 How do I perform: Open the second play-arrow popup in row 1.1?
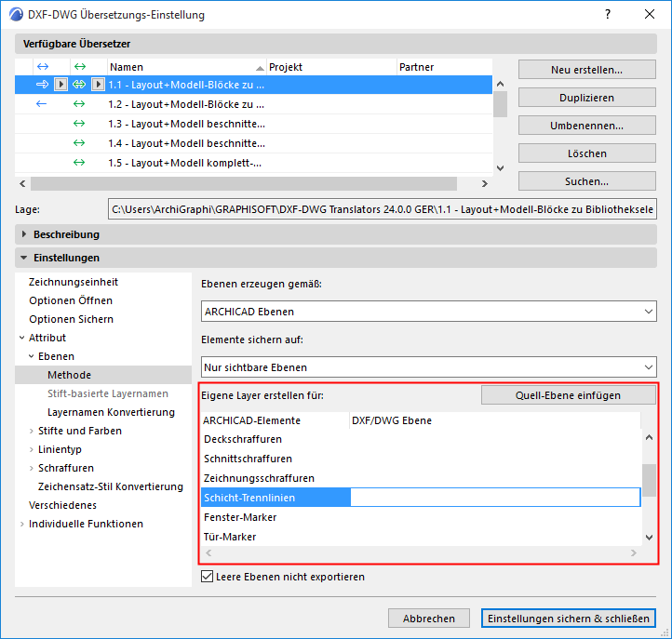click(98, 85)
